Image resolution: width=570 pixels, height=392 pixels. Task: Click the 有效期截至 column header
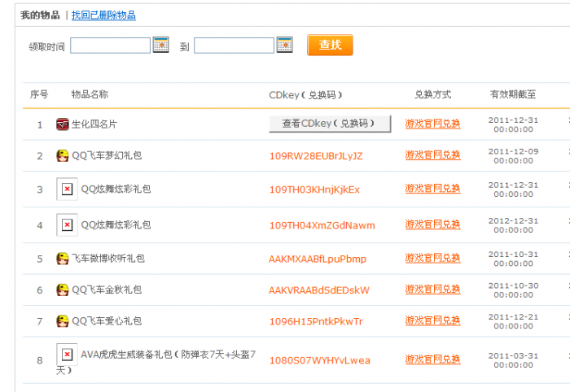pos(513,94)
